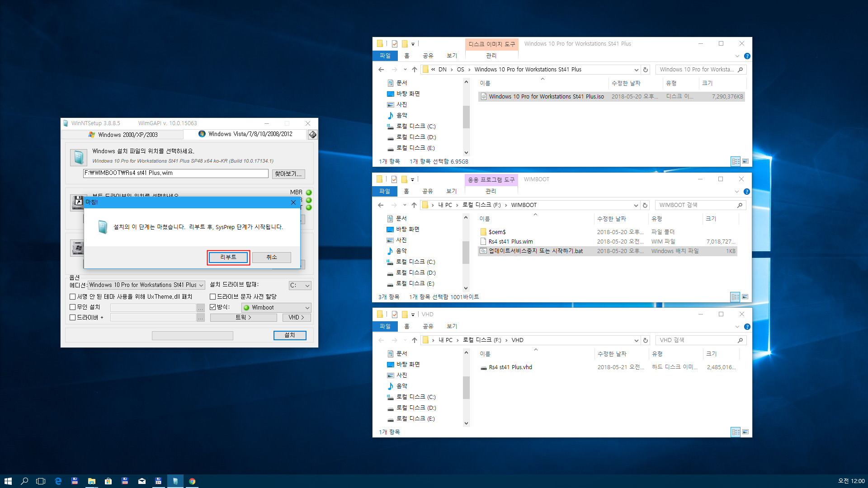Click the MBR green status light
The width and height of the screenshot is (868, 488).
[x=309, y=192]
